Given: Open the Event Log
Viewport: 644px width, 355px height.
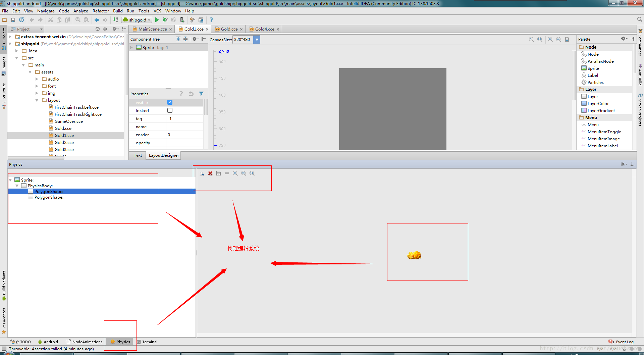Looking at the screenshot, I should point(621,342).
